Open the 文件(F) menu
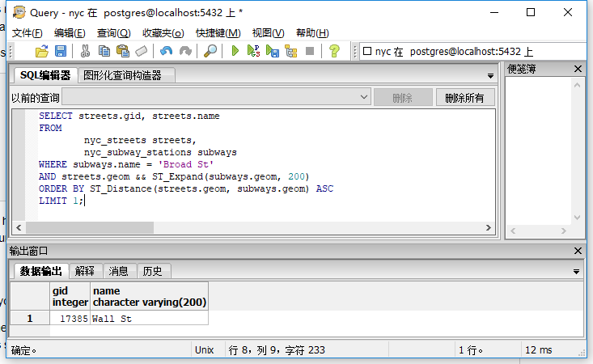The width and height of the screenshot is (593, 364). coord(28,33)
